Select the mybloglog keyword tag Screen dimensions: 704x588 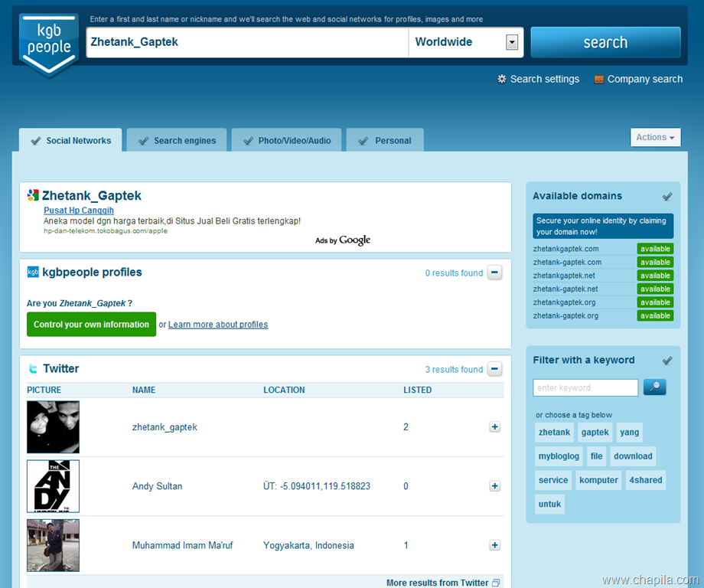(x=559, y=456)
